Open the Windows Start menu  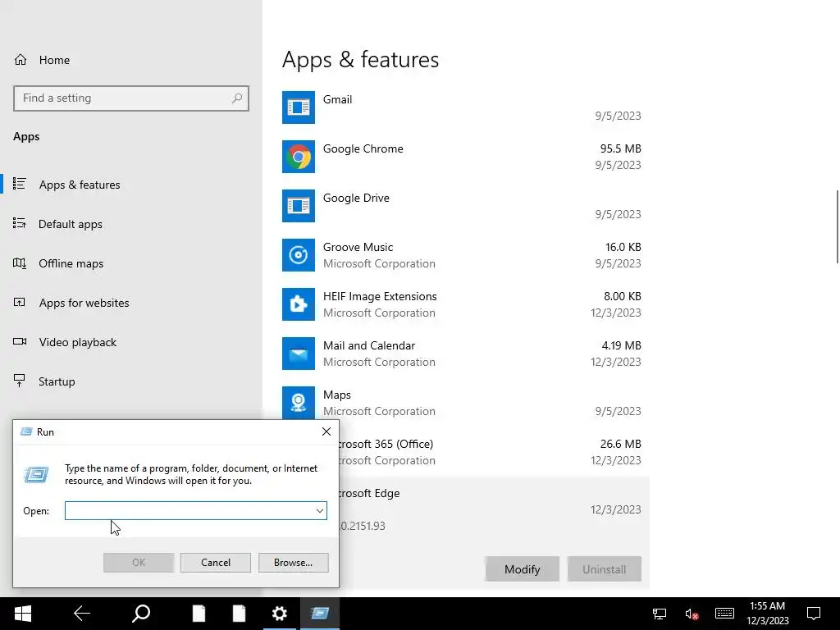pyautogui.click(x=22, y=614)
